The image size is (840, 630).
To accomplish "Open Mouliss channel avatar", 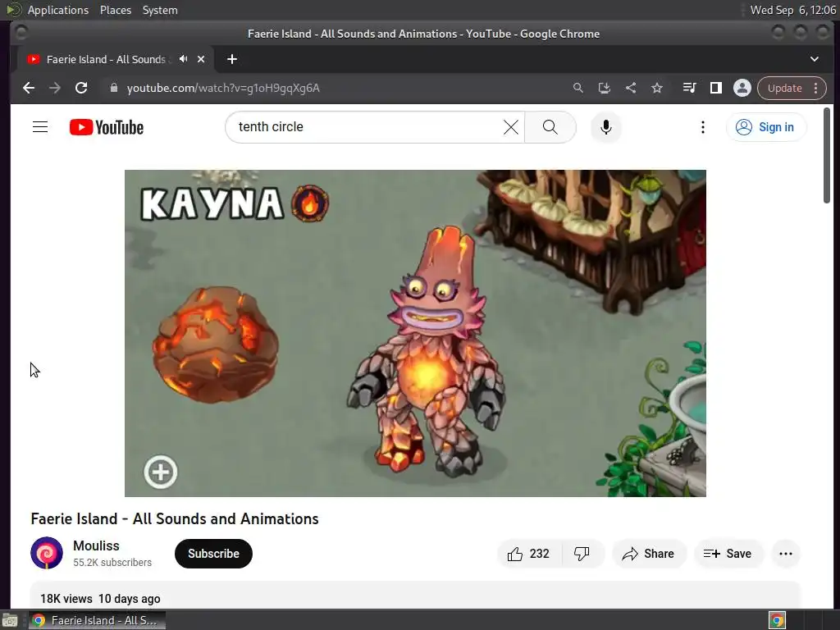I will point(47,553).
